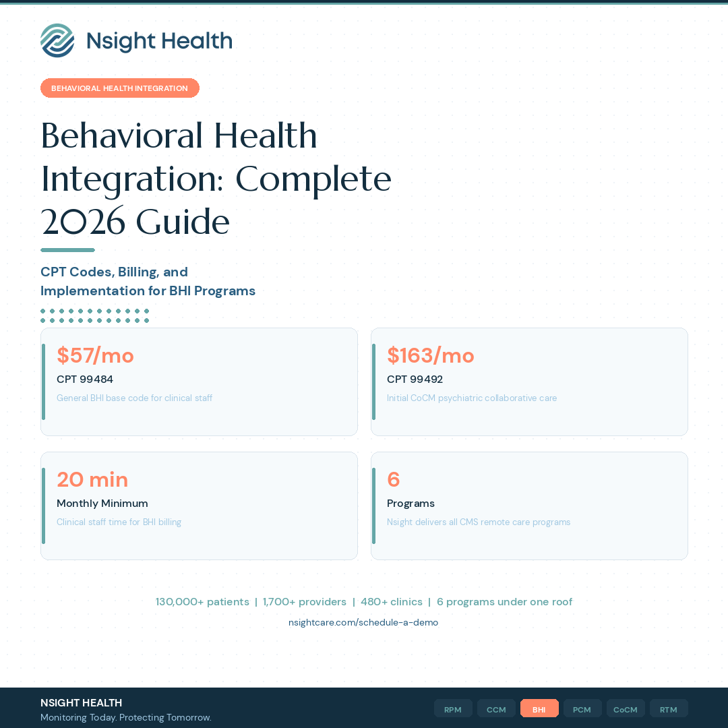The image size is (728, 728).
Task: Click the teal accent bar under the title
Action: [x=67, y=249]
